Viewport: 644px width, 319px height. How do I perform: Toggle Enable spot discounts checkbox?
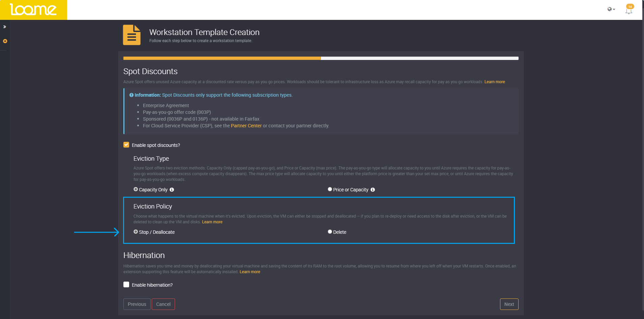point(126,145)
